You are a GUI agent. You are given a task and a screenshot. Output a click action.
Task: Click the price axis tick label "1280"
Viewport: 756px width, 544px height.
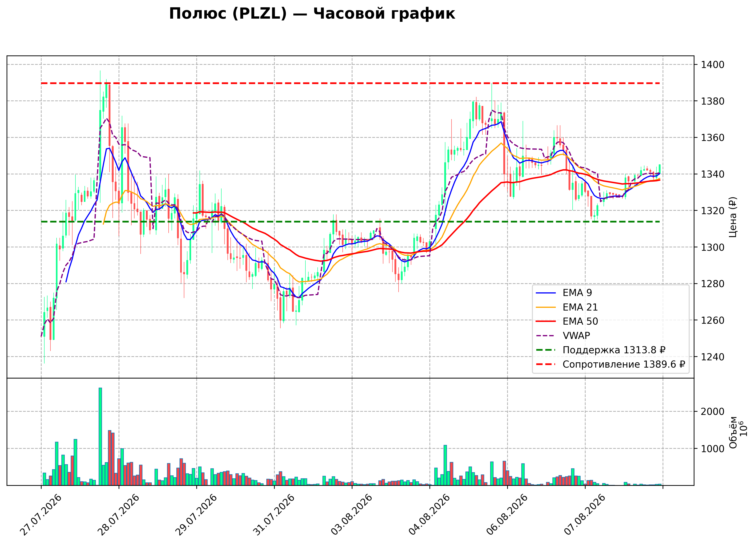(x=713, y=284)
